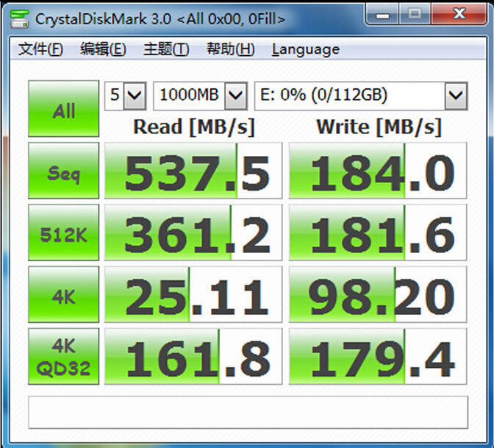Click the empty comment field at bottom

[x=248, y=413]
